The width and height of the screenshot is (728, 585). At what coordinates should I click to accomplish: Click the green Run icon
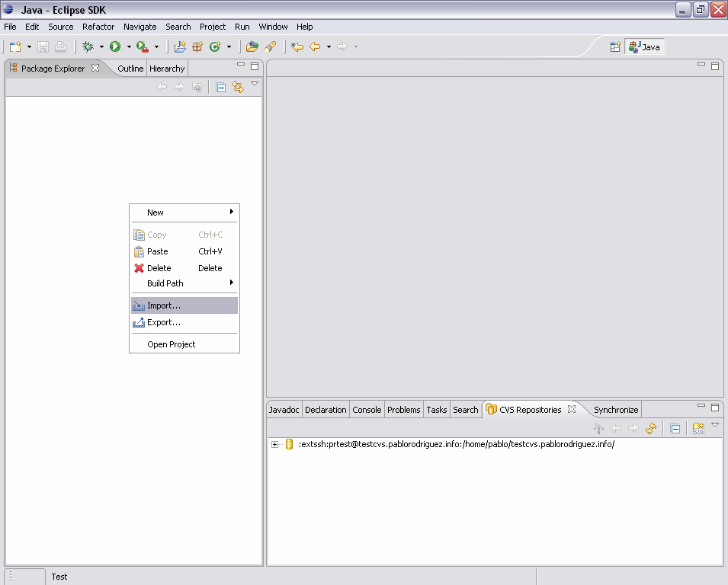pos(115,46)
